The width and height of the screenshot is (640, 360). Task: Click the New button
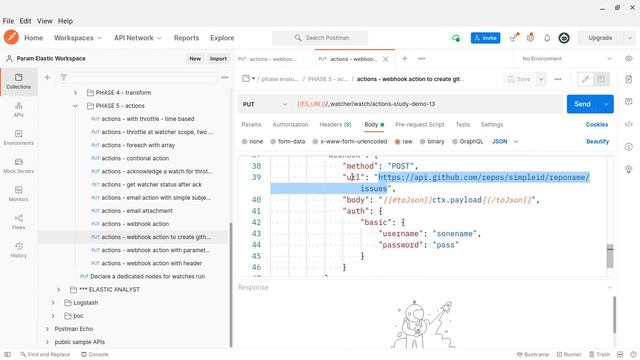(195, 59)
